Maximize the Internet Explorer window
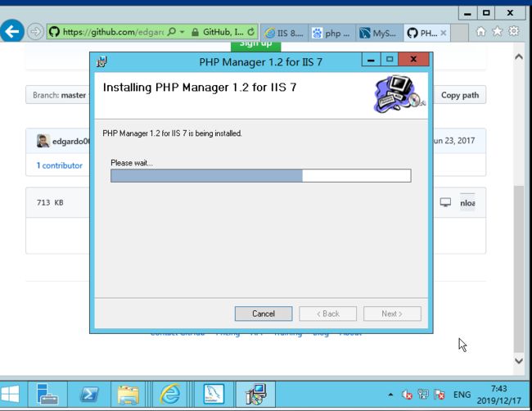Viewport: 532px width, 411px height. point(486,13)
